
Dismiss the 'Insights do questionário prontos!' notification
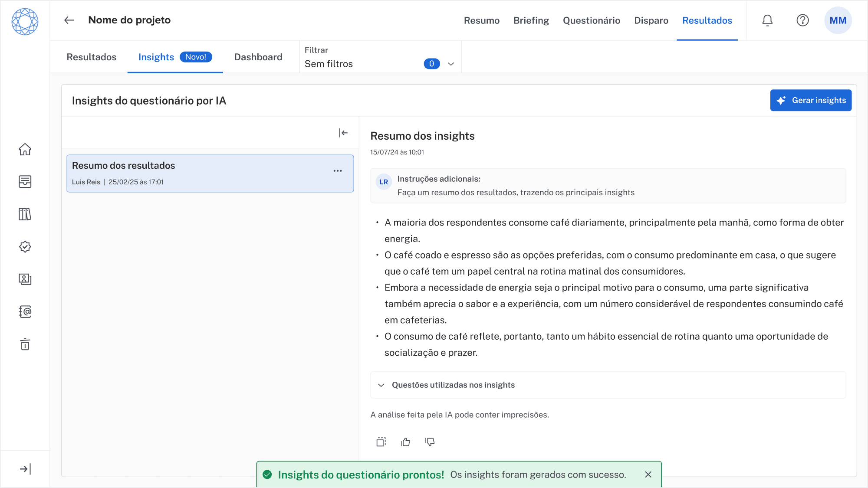point(648,475)
